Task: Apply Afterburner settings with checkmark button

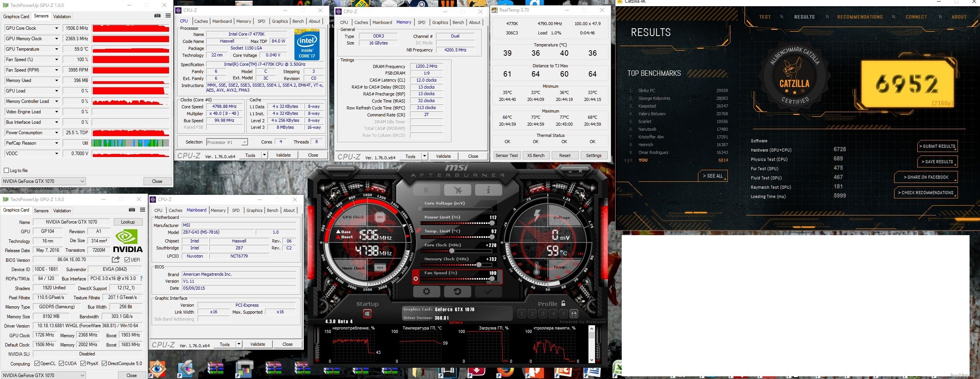Action: pyautogui.click(x=488, y=292)
